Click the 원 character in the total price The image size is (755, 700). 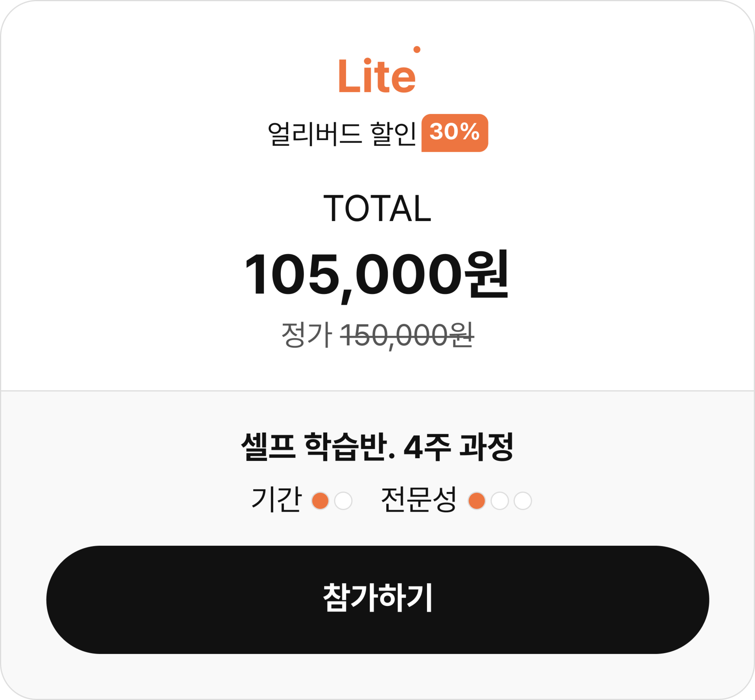(486, 274)
